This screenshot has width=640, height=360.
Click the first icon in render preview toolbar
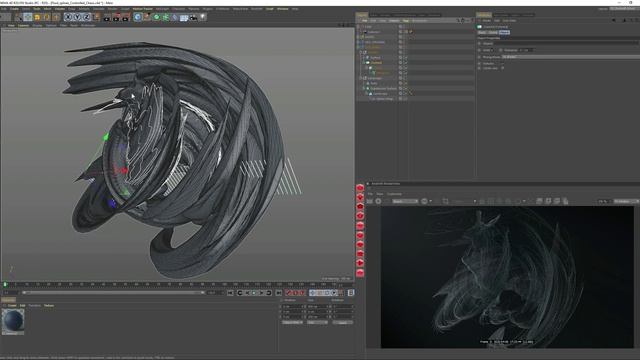click(x=370, y=201)
